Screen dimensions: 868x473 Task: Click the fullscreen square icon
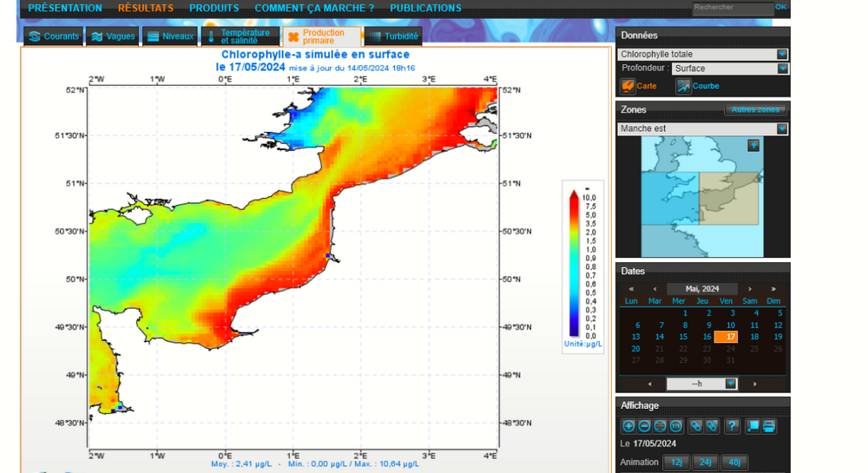(753, 426)
